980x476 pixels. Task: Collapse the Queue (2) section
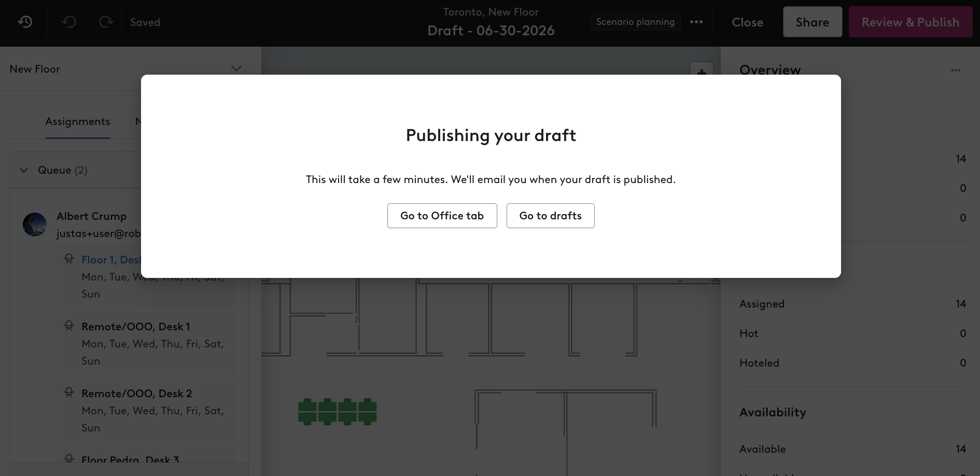click(x=24, y=170)
